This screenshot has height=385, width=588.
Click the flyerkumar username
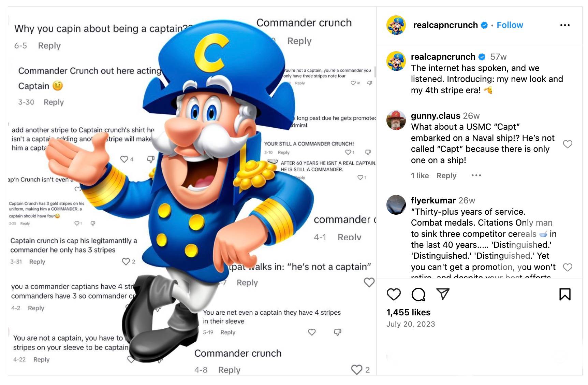pos(433,200)
